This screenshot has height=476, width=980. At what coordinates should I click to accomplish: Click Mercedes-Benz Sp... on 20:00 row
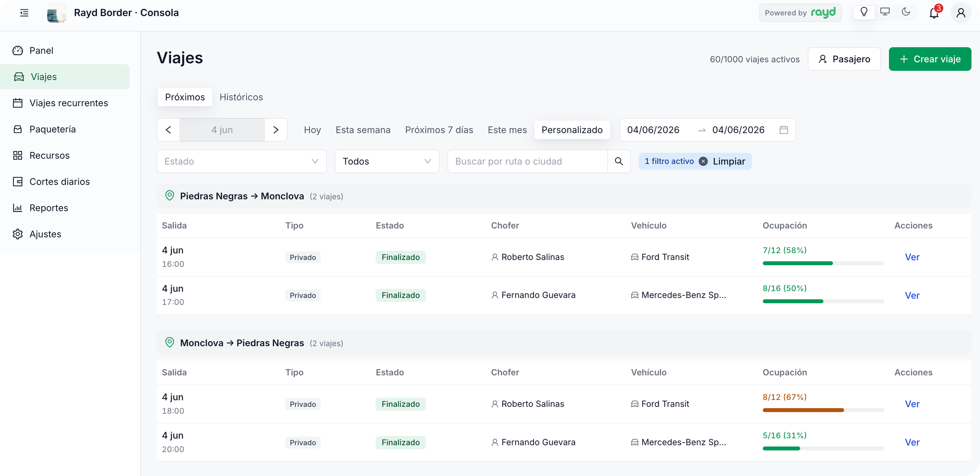click(684, 443)
